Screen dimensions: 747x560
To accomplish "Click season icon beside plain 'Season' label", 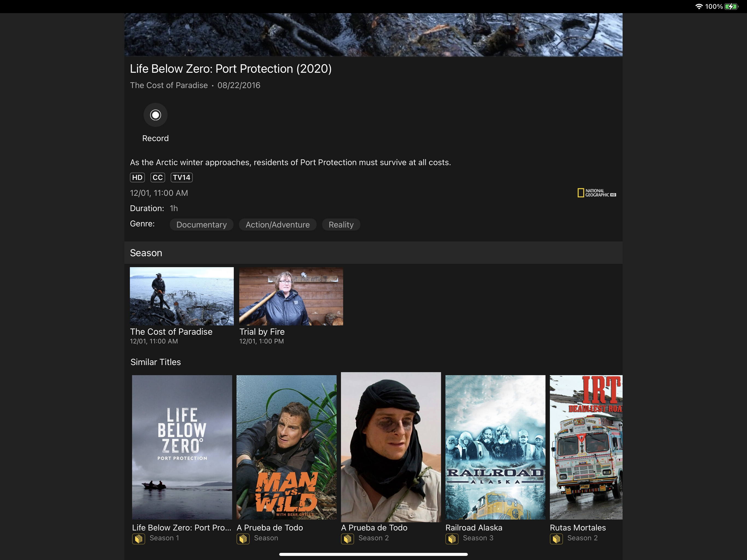I will pyautogui.click(x=243, y=539).
